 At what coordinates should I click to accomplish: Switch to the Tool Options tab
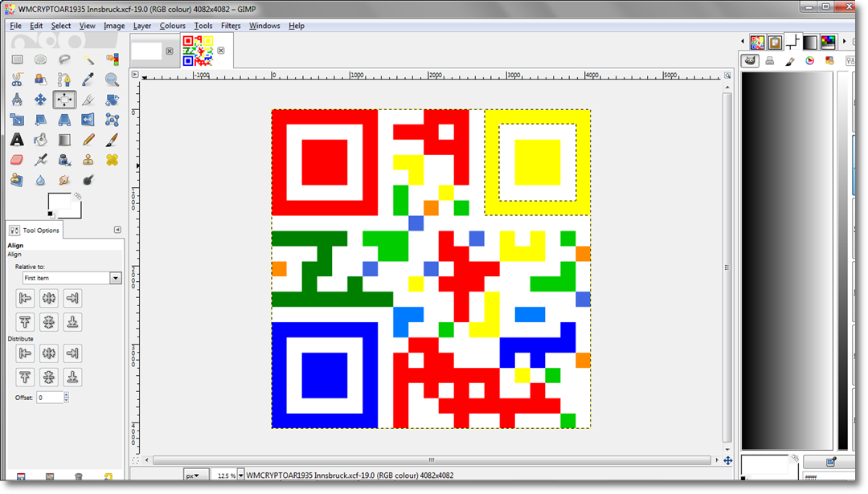tap(35, 230)
